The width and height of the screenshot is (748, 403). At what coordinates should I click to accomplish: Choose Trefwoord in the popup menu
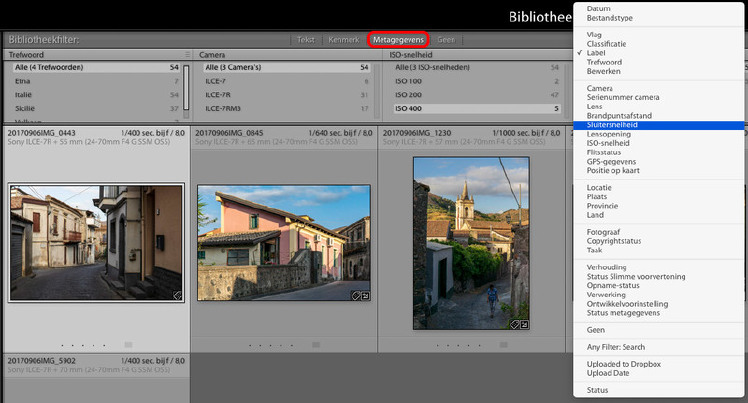click(604, 62)
